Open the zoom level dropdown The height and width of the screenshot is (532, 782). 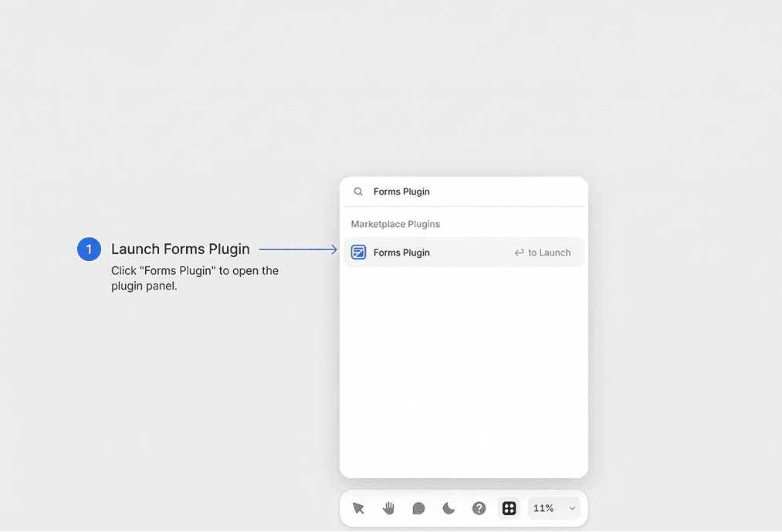pyautogui.click(x=553, y=508)
